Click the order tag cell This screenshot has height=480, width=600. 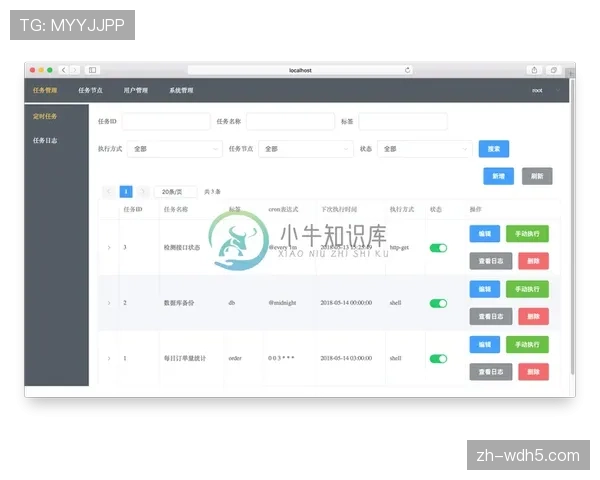[235, 358]
